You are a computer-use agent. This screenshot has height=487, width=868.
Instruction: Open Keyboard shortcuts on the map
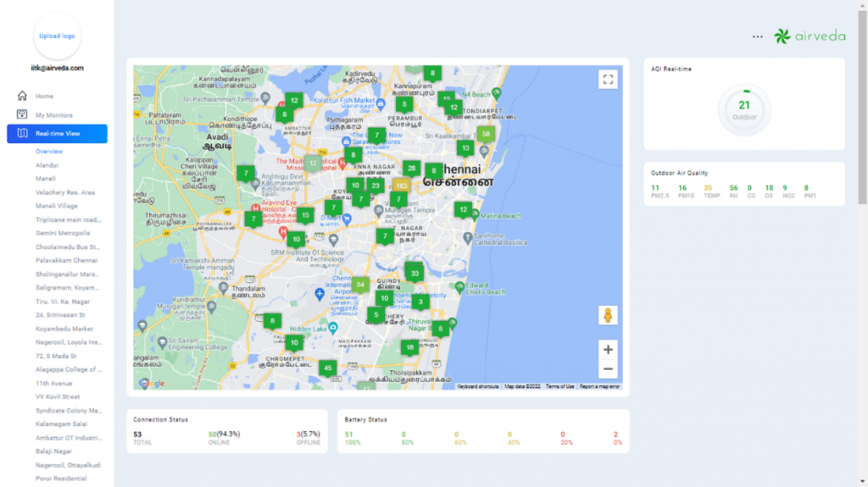[478, 386]
